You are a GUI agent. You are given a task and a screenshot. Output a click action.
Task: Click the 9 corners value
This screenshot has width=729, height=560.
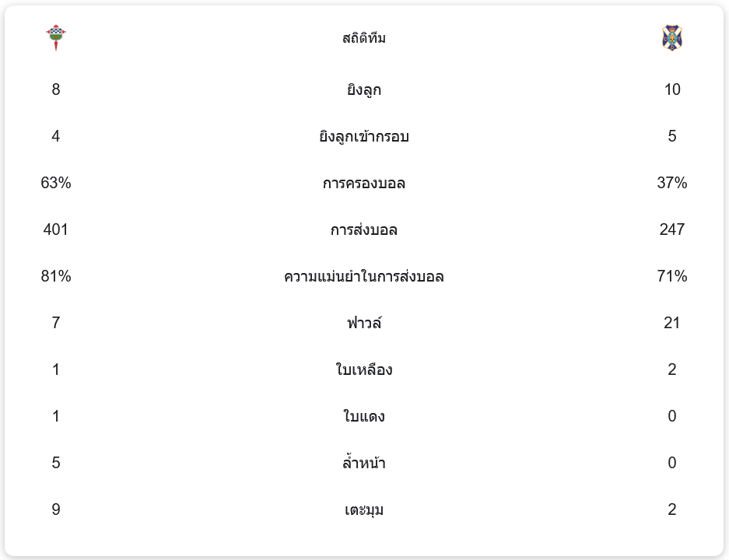point(56,509)
